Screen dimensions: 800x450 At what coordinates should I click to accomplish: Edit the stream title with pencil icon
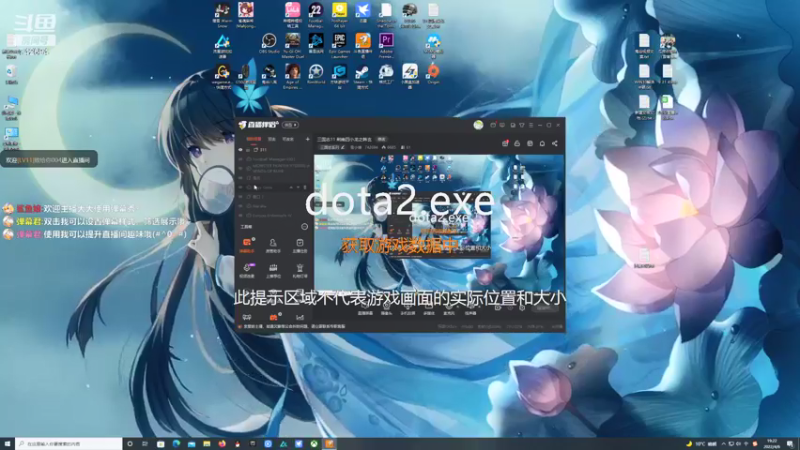(x=342, y=147)
